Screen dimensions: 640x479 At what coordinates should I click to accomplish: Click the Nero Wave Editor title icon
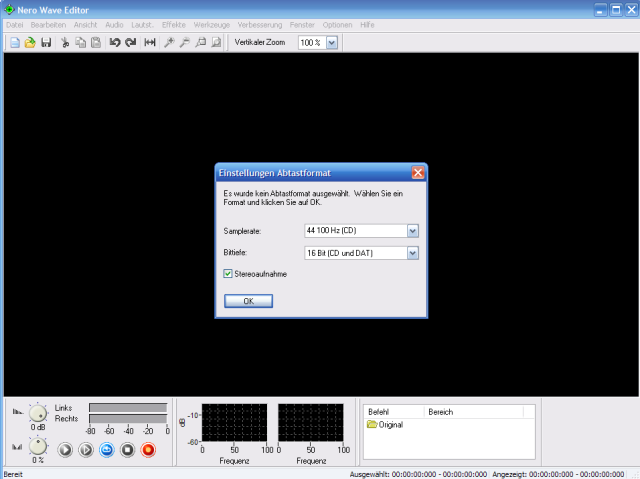click(x=9, y=9)
